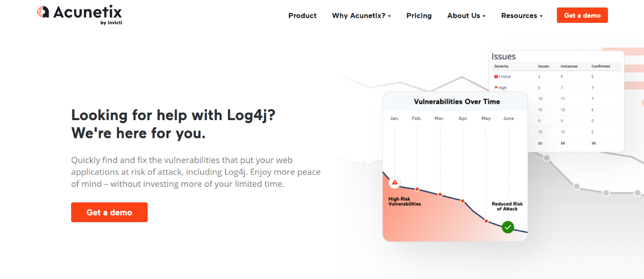Click the Critical severity red icon

tap(496, 77)
